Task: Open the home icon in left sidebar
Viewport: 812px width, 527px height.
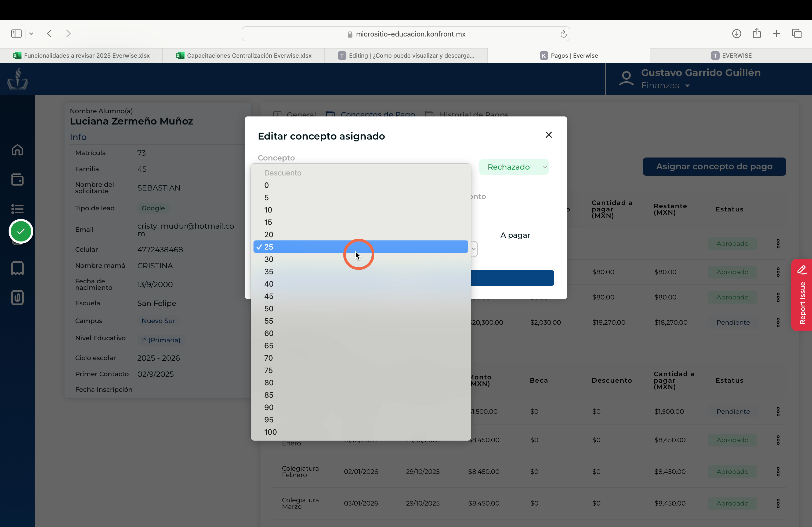Action: 17,150
